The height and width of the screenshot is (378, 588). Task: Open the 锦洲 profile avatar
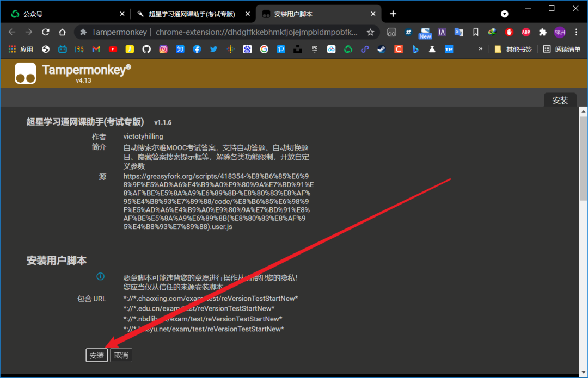pos(560,32)
